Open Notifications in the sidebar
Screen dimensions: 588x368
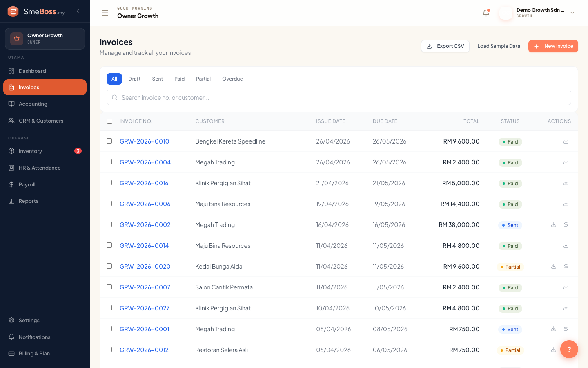(x=45, y=337)
